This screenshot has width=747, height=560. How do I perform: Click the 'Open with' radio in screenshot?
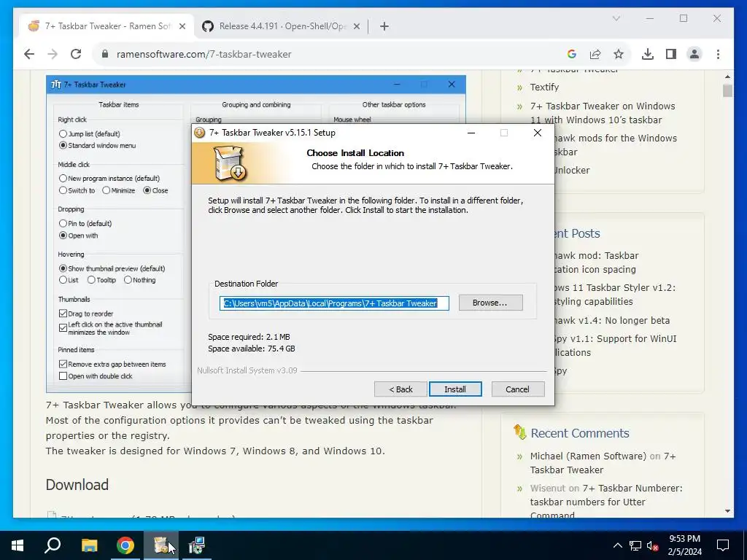click(63, 236)
